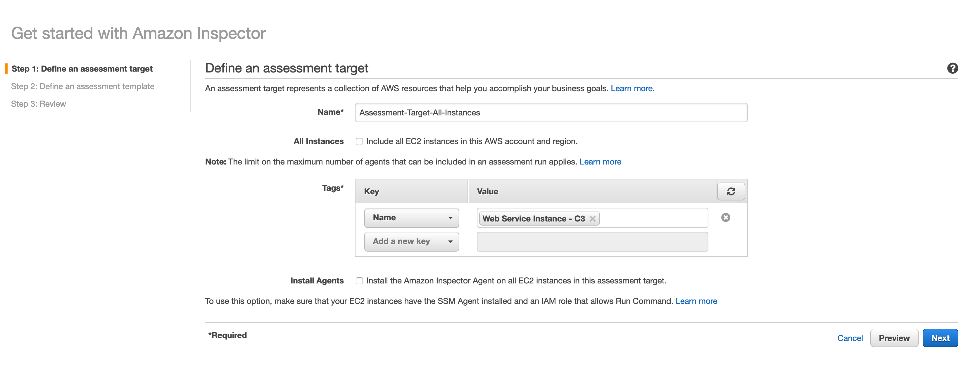Viewport: 980px width, 367px height.
Task: Remove the Name tag row with circle X icon
Action: coord(725,217)
